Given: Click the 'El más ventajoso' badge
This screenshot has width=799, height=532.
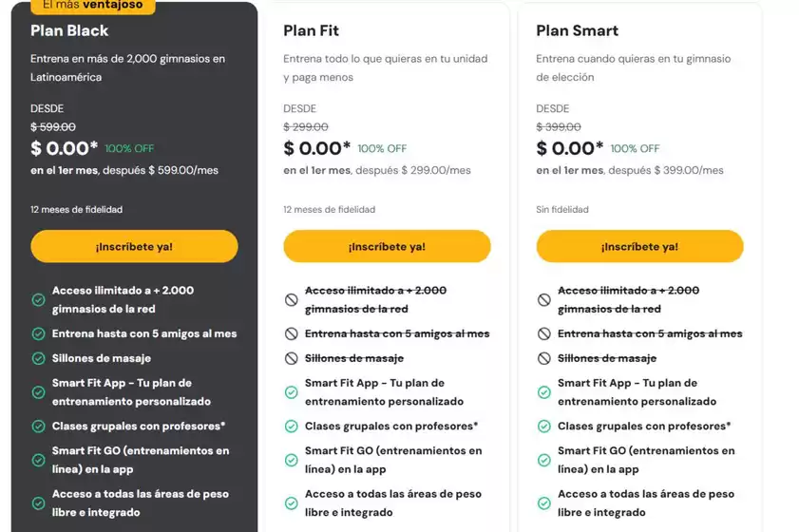Looking at the screenshot, I should coord(92,6).
